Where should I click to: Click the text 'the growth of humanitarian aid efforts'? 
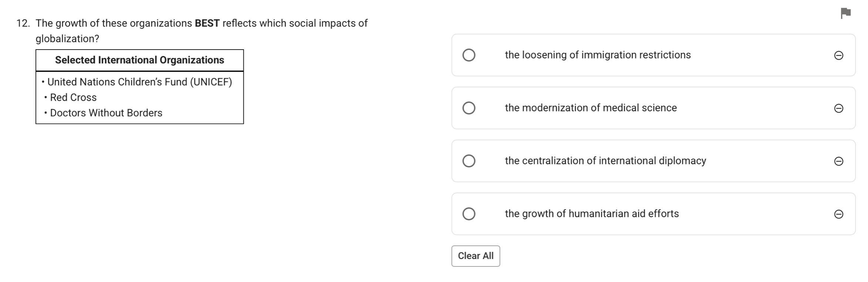coord(592,214)
